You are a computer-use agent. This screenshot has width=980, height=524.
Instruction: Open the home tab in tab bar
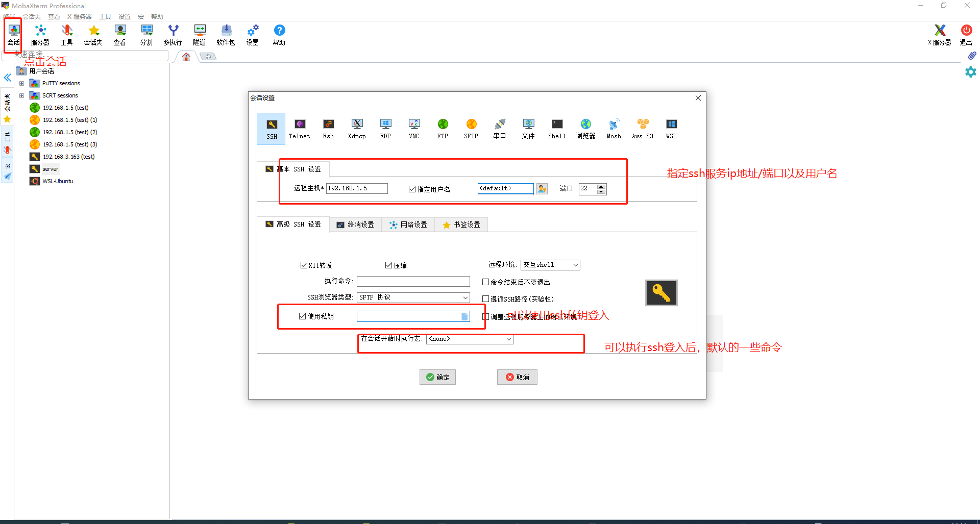(x=186, y=57)
